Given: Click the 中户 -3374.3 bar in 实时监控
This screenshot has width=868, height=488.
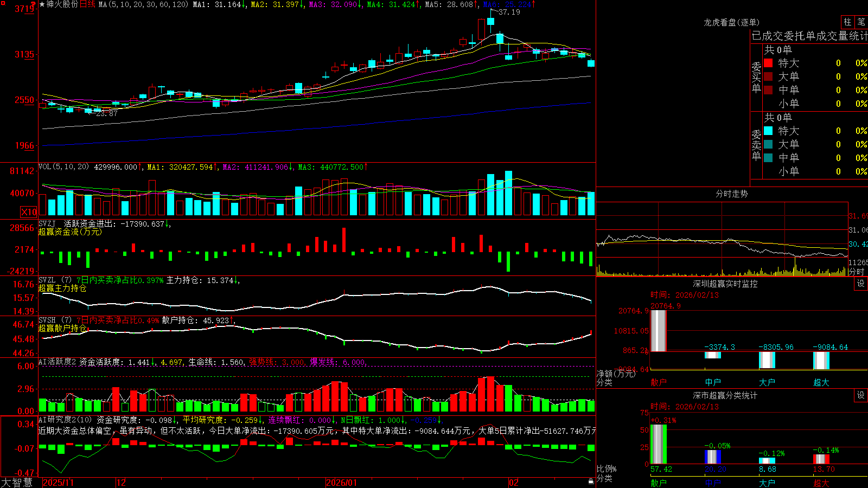Looking at the screenshot, I should (x=713, y=355).
